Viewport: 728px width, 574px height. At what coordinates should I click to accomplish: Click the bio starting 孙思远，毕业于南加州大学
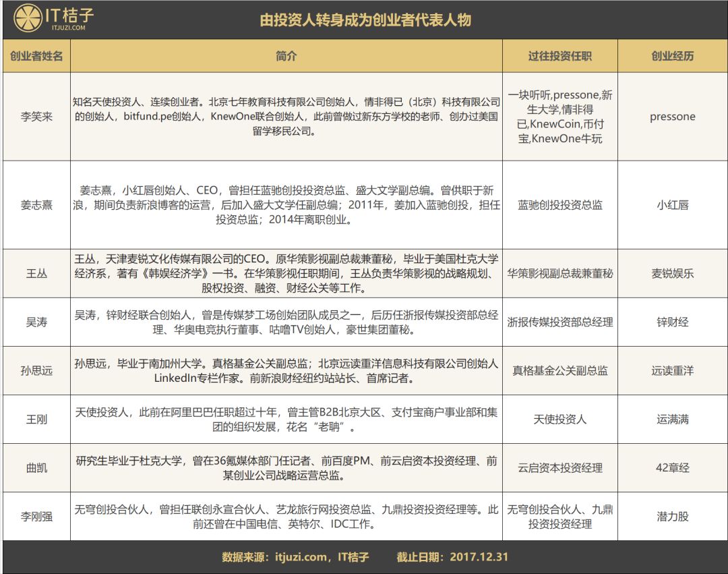286,370
